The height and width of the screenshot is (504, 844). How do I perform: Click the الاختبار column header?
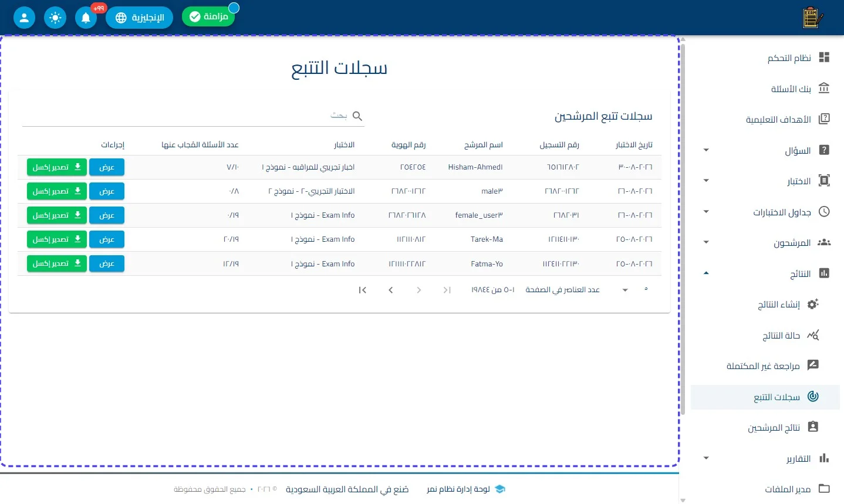tap(345, 145)
